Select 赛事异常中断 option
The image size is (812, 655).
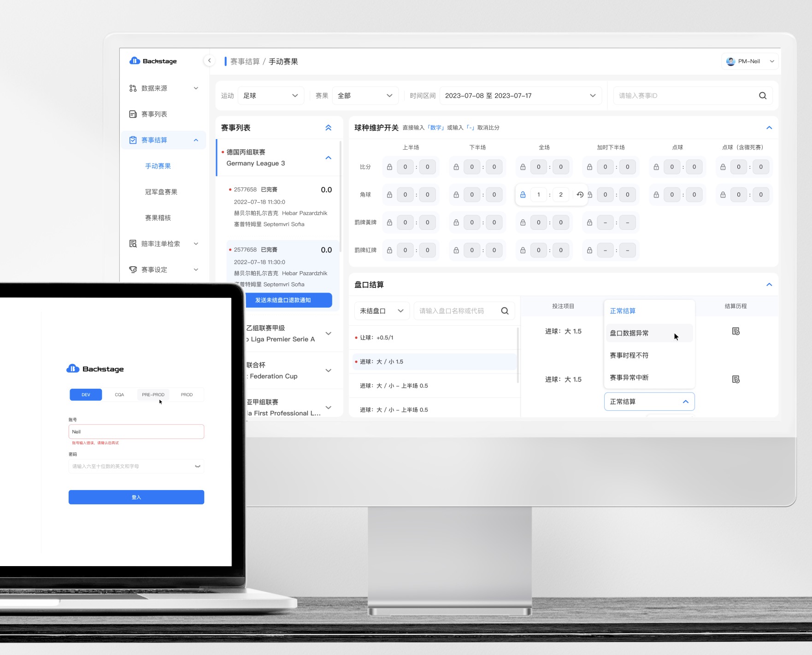click(649, 377)
